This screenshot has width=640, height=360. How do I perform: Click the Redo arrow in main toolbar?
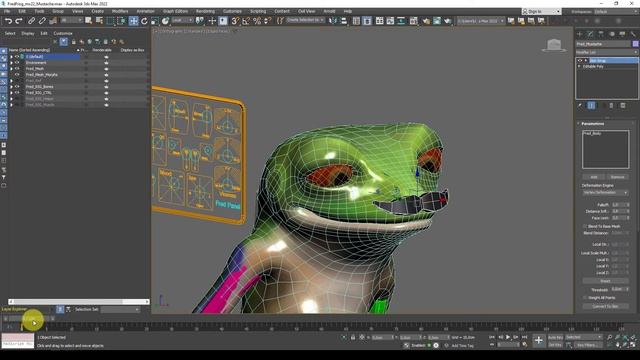(x=18, y=21)
